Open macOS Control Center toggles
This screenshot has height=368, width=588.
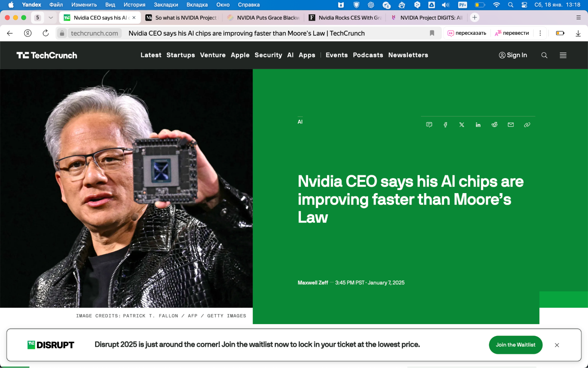pos(524,5)
